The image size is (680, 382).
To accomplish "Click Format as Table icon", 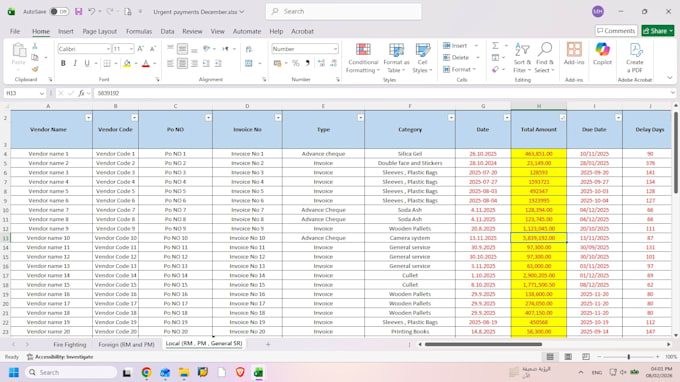I will point(396,50).
